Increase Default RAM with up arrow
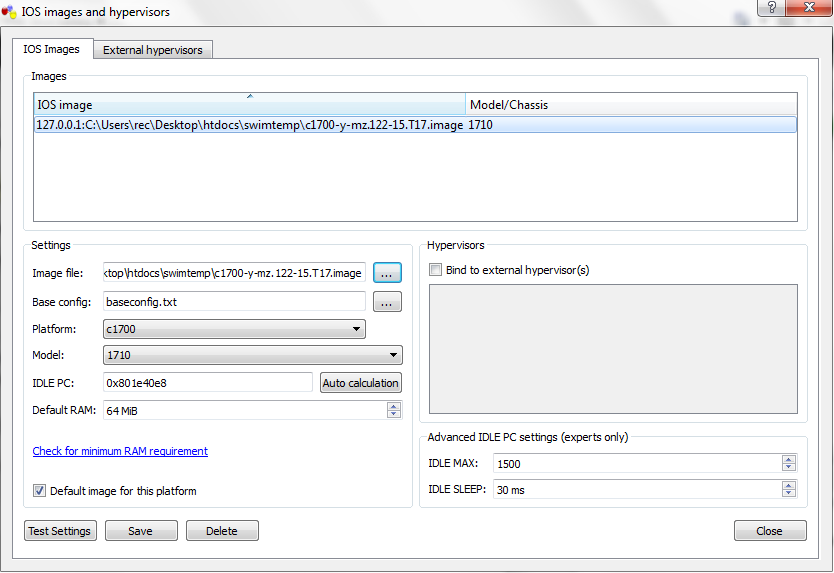This screenshot has height=573, width=834. coord(394,406)
